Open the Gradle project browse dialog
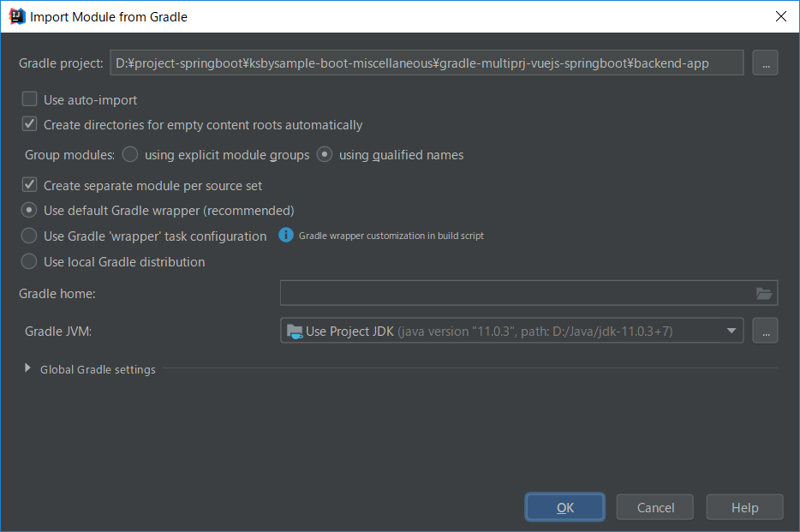The height and width of the screenshot is (532, 800). click(x=765, y=62)
